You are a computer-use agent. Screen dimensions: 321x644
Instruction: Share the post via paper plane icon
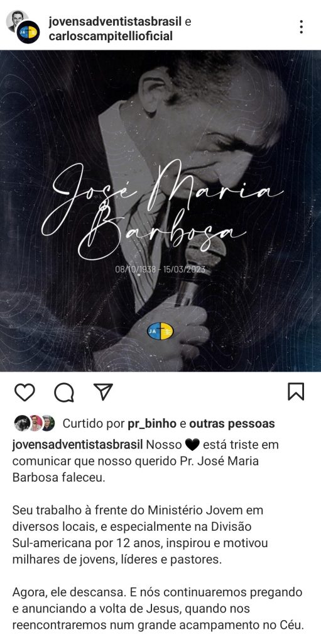pos(103,391)
